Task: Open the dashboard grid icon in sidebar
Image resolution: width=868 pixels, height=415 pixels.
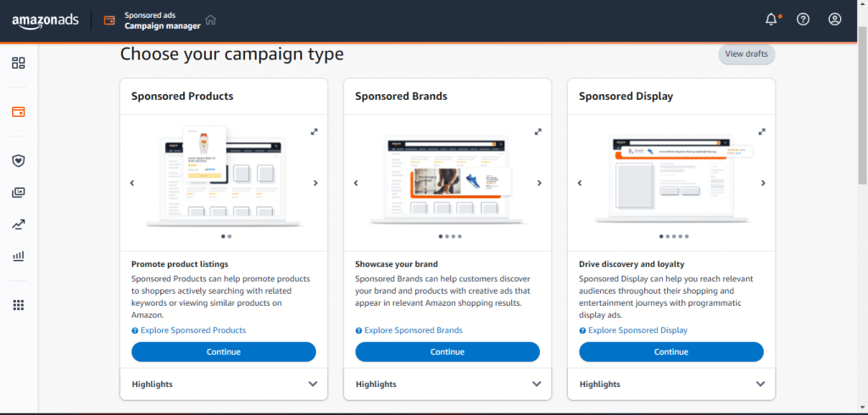Action: [19, 63]
